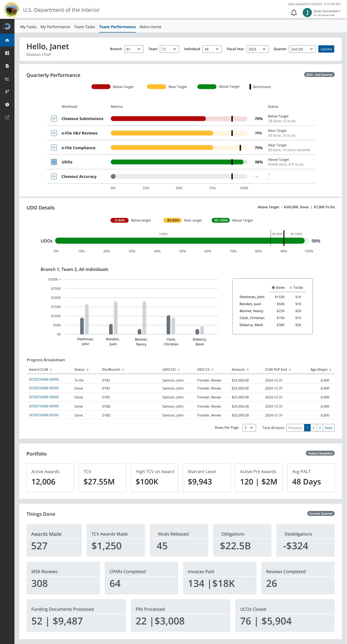Open the Rows Per Page dropdown

[x=249, y=428]
